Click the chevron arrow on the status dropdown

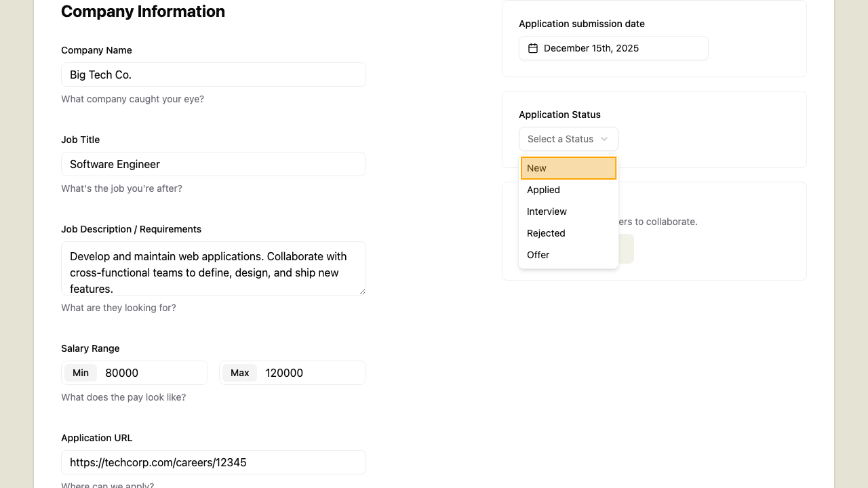[604, 139]
